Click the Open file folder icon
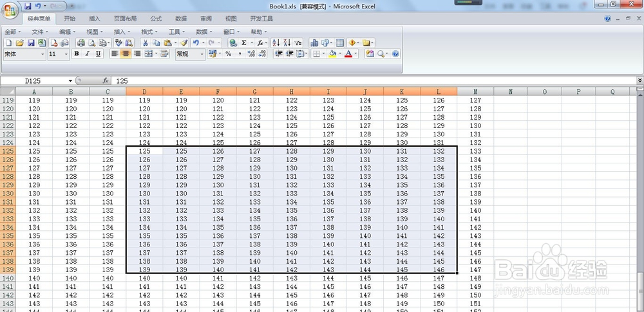The height and width of the screenshot is (312, 644). 20,42
